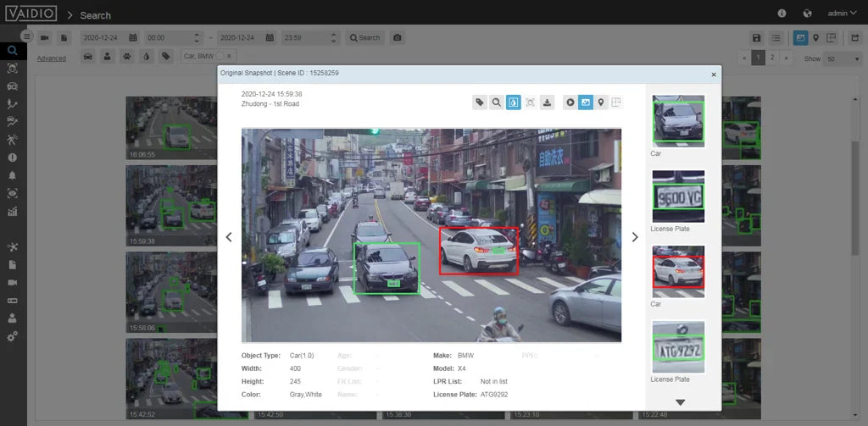Toggle the highlighted color drop button in snapshot toolbar
This screenshot has height=426, width=868.
click(x=514, y=102)
